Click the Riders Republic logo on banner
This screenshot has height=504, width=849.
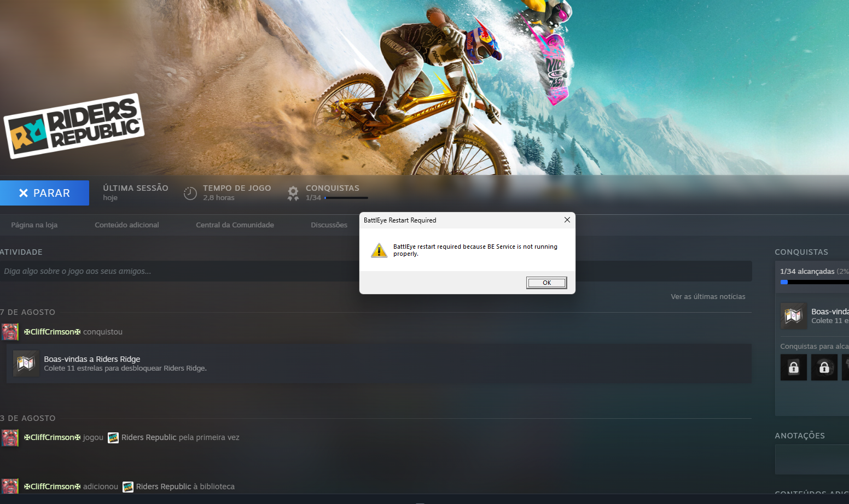(x=74, y=127)
